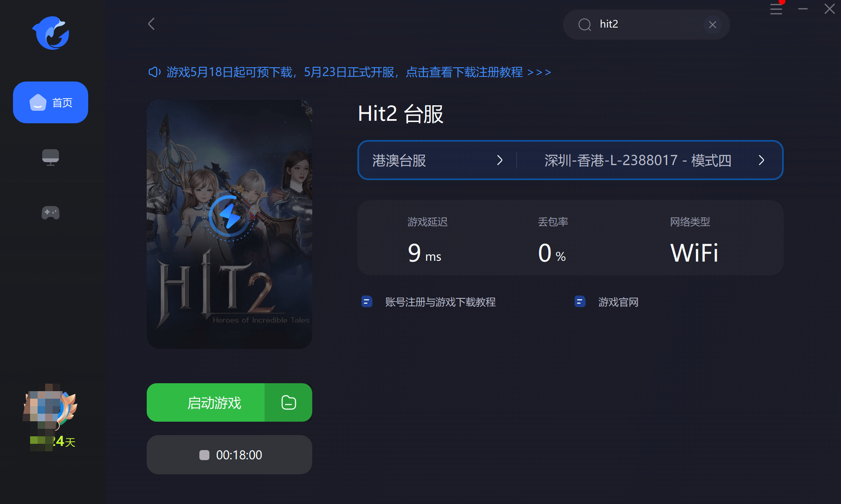
Task: Open the pre-download announcement link
Action: pyautogui.click(x=359, y=72)
